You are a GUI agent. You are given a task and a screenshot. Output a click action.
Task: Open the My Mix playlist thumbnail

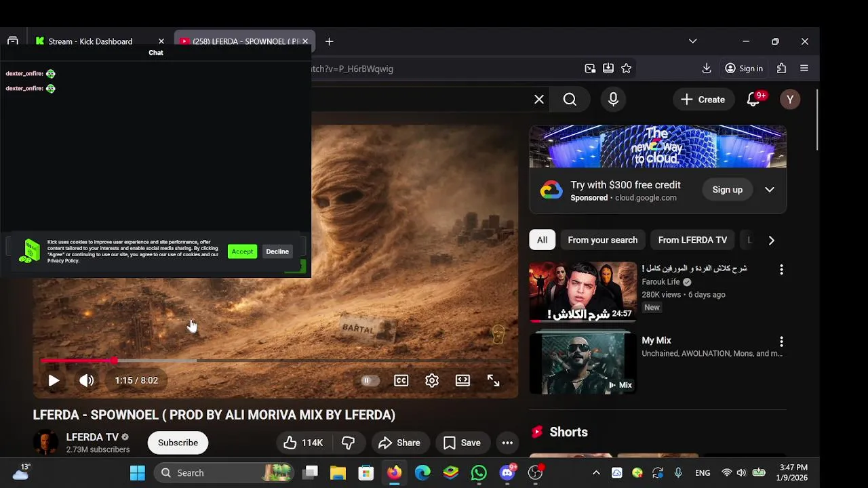point(583,363)
